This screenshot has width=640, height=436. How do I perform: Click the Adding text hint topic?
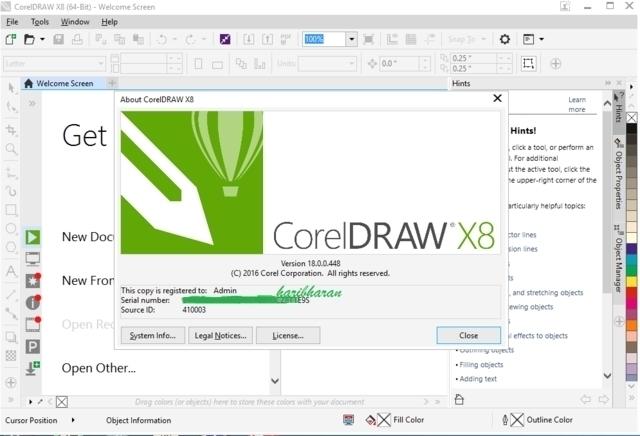click(478, 379)
